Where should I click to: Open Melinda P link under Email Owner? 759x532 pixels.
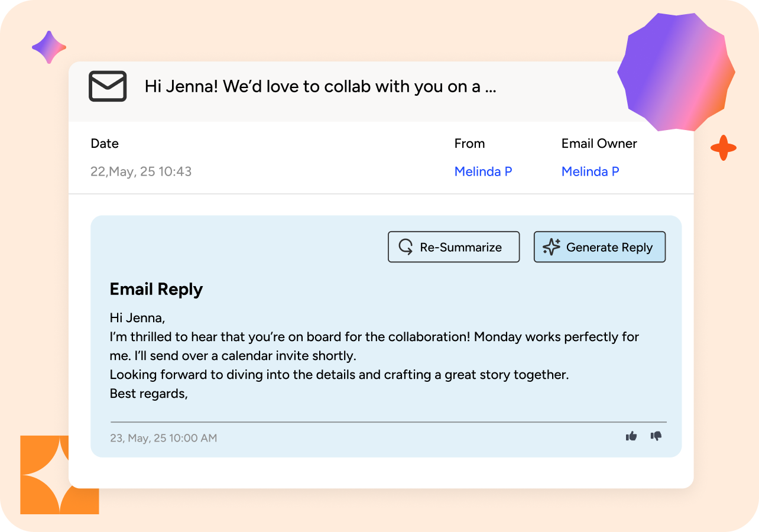click(590, 171)
